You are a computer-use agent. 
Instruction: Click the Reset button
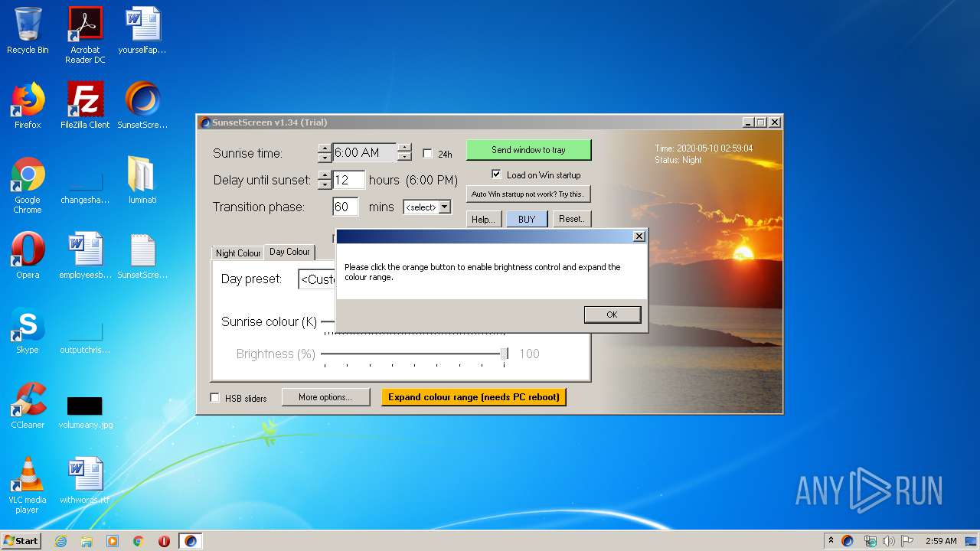pos(571,219)
